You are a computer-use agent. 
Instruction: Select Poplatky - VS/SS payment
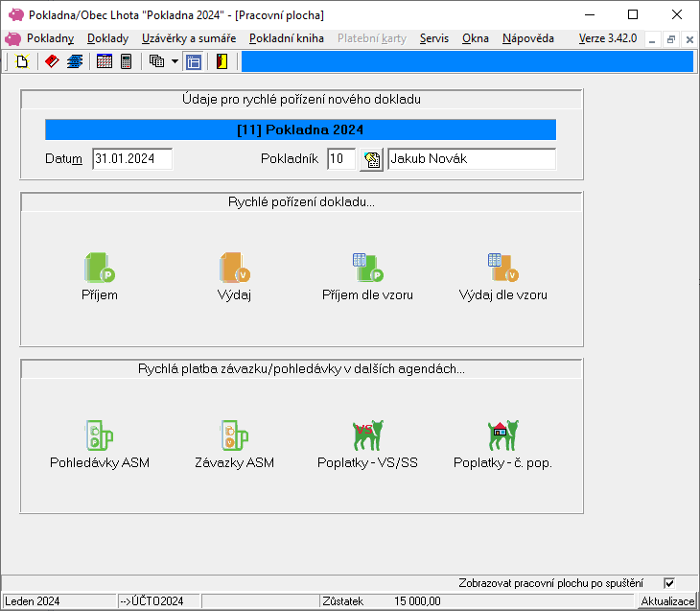[x=367, y=444]
